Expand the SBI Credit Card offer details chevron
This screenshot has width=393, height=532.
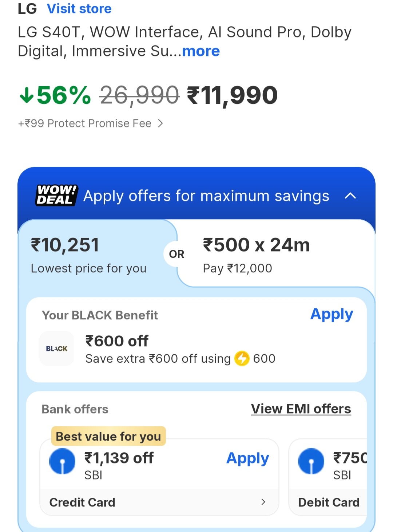click(263, 502)
